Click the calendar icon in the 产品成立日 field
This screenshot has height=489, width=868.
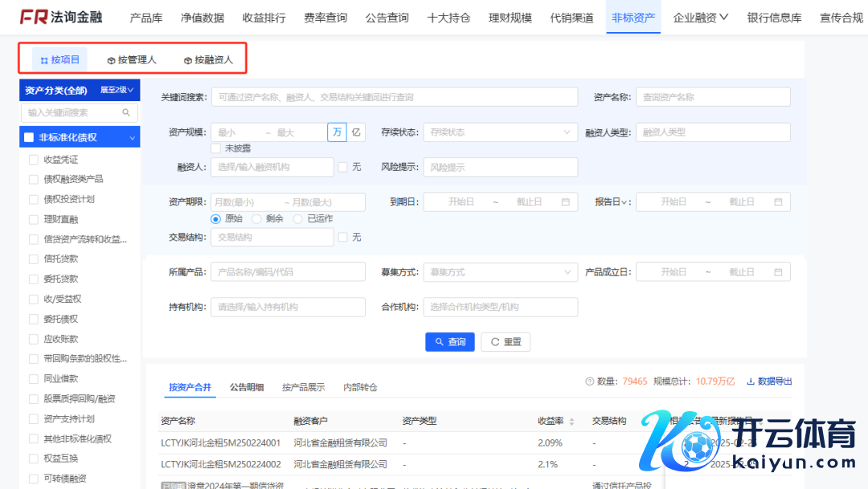(777, 272)
